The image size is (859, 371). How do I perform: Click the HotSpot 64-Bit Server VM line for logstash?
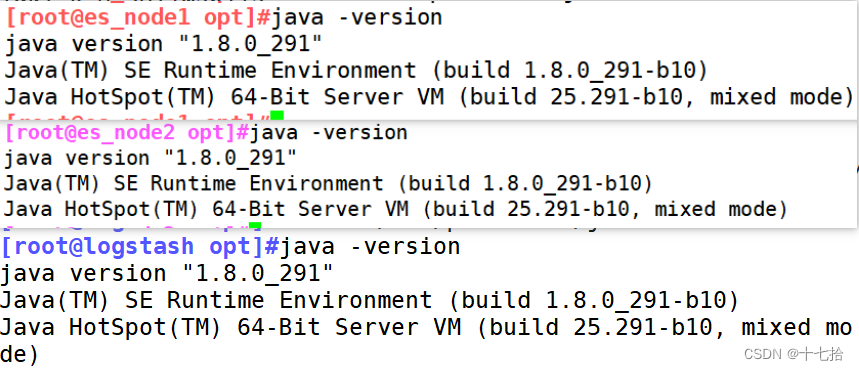point(426,327)
